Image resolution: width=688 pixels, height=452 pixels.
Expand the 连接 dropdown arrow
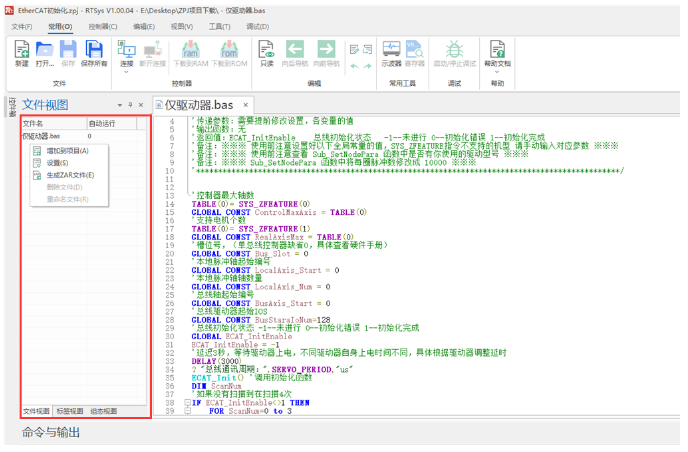(x=126, y=72)
